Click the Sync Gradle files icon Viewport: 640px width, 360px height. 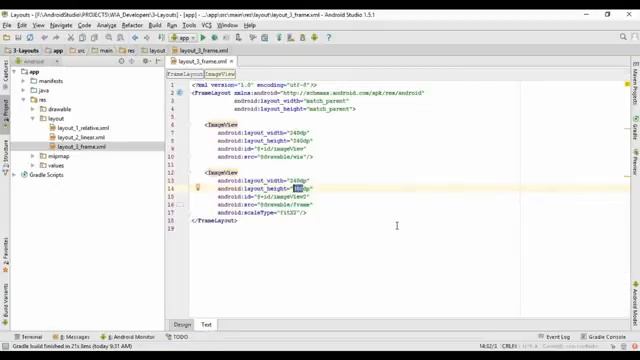[279, 38]
